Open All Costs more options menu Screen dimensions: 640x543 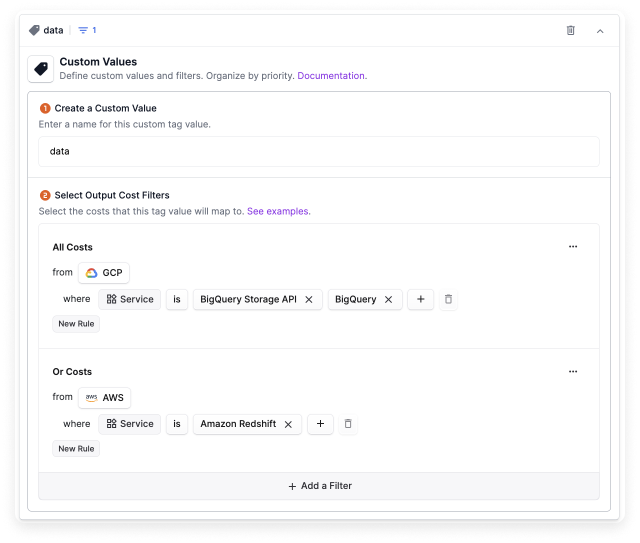pyautogui.click(x=573, y=247)
